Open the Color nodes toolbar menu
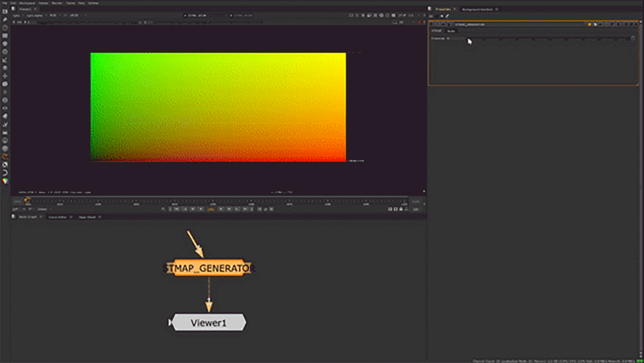The height and width of the screenshot is (363, 644). coord(5,43)
